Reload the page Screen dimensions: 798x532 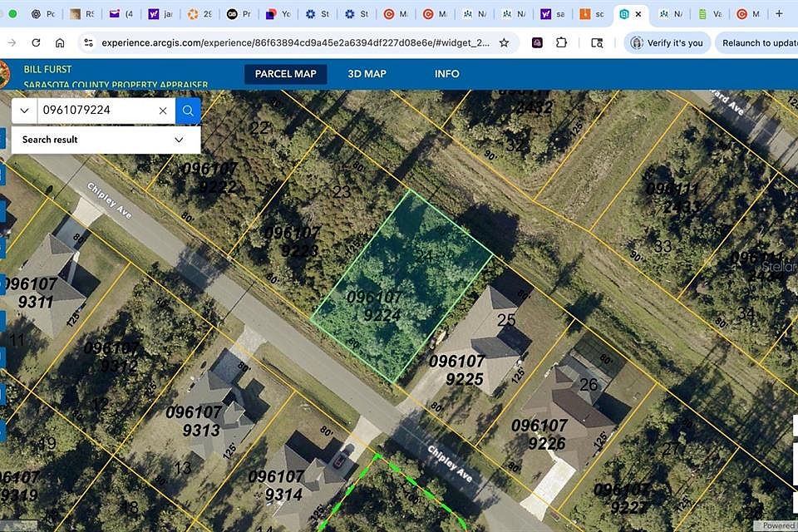click(x=36, y=42)
